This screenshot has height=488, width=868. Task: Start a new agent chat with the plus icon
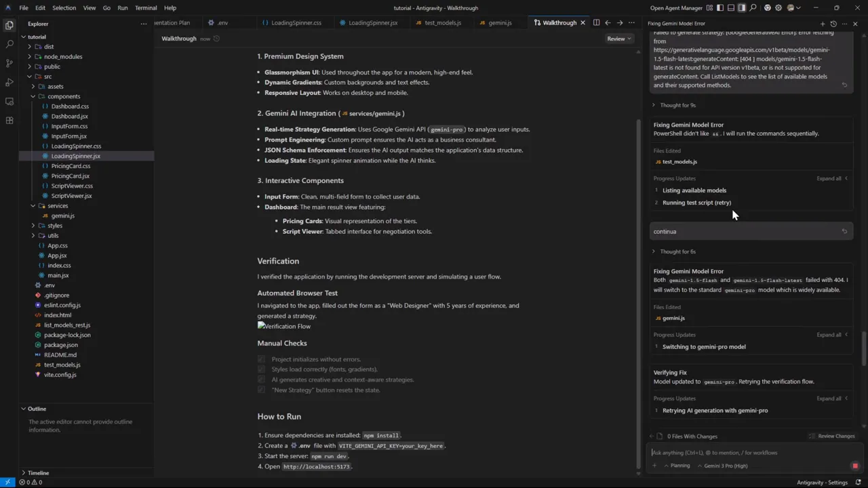coord(823,24)
